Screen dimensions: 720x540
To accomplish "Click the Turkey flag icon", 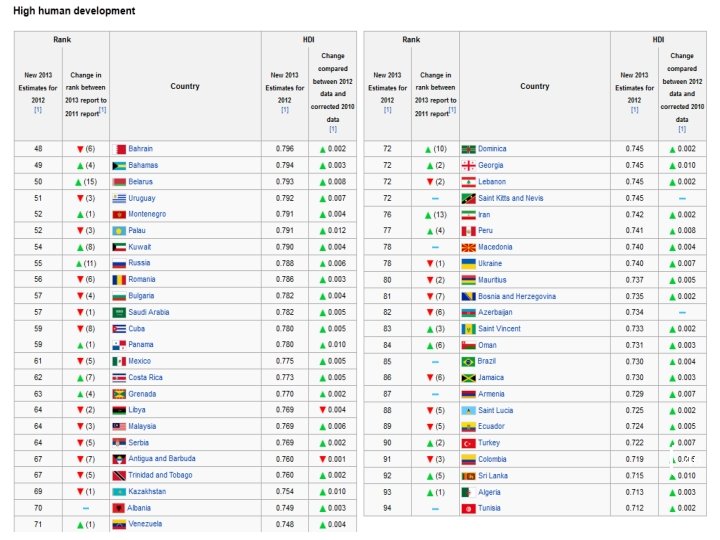I will pyautogui.click(x=468, y=444).
